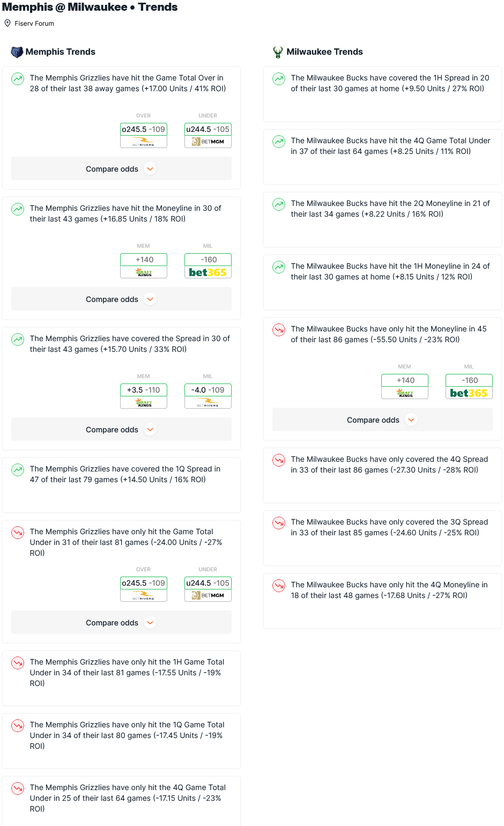Image resolution: width=504 pixels, height=826 pixels.
Task: Click BetMGM logo under first u244.5 -105 odds
Action: pos(208,142)
